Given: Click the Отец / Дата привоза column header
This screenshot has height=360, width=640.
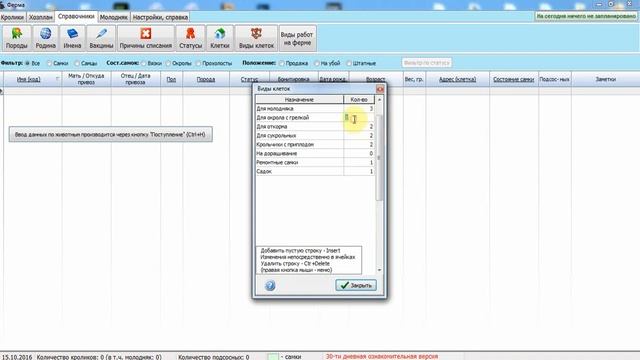Looking at the screenshot, I should coord(136,79).
